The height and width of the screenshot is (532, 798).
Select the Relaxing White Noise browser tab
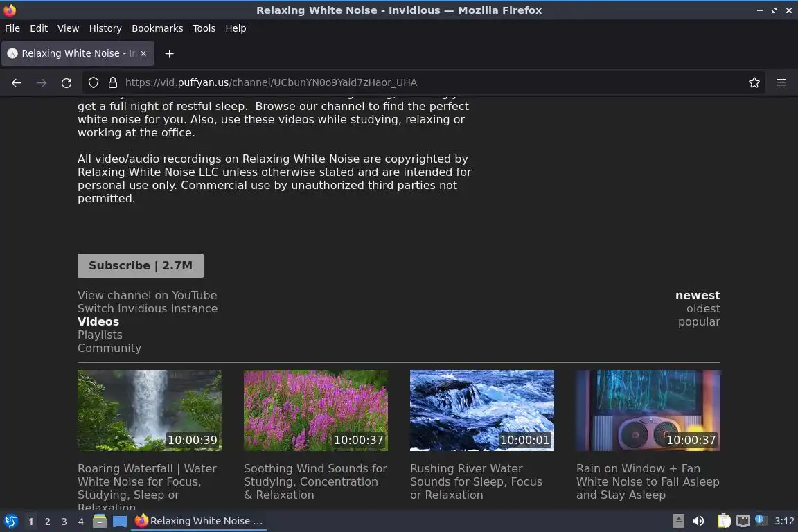click(78, 53)
